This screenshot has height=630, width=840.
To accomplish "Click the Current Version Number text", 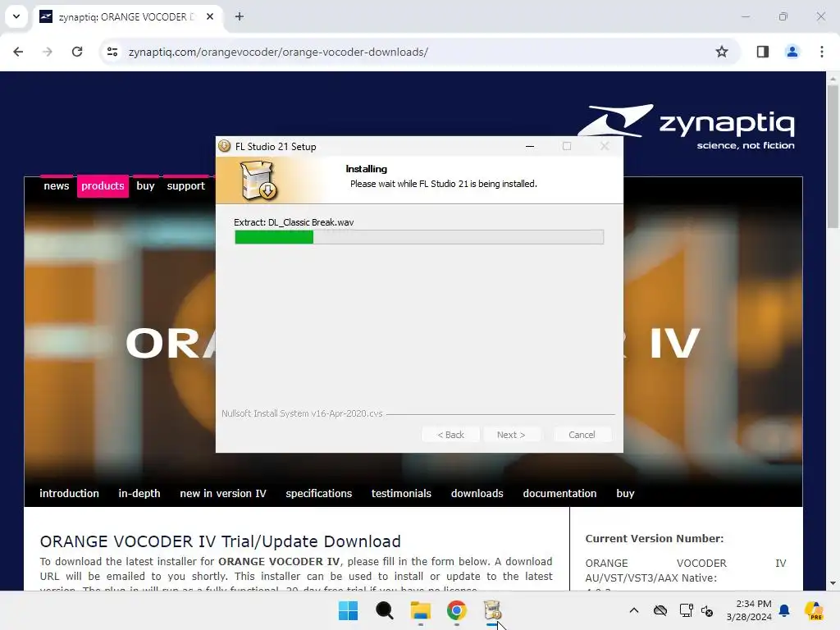I will 654,538.
